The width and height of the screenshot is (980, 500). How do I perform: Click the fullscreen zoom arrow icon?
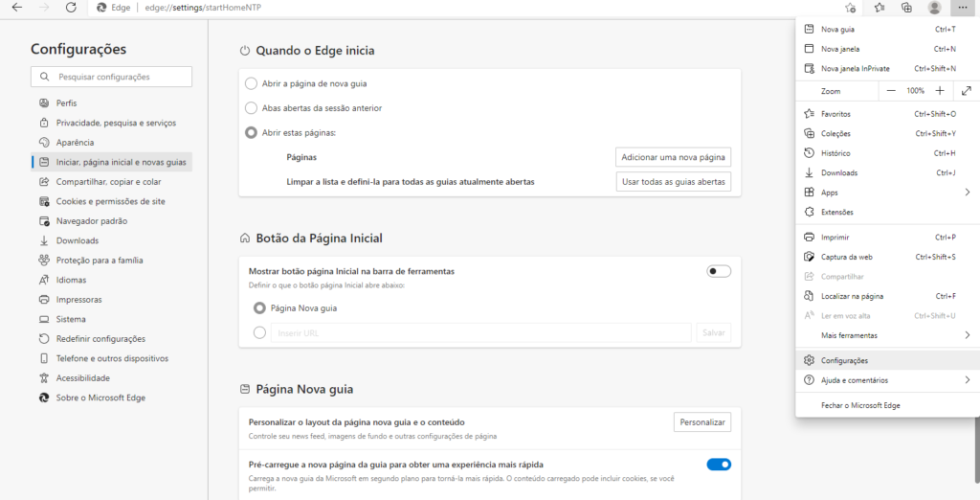967,91
